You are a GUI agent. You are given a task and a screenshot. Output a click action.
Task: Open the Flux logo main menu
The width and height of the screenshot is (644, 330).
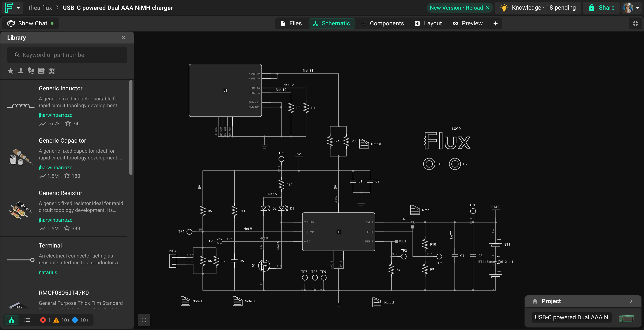tap(9, 7)
